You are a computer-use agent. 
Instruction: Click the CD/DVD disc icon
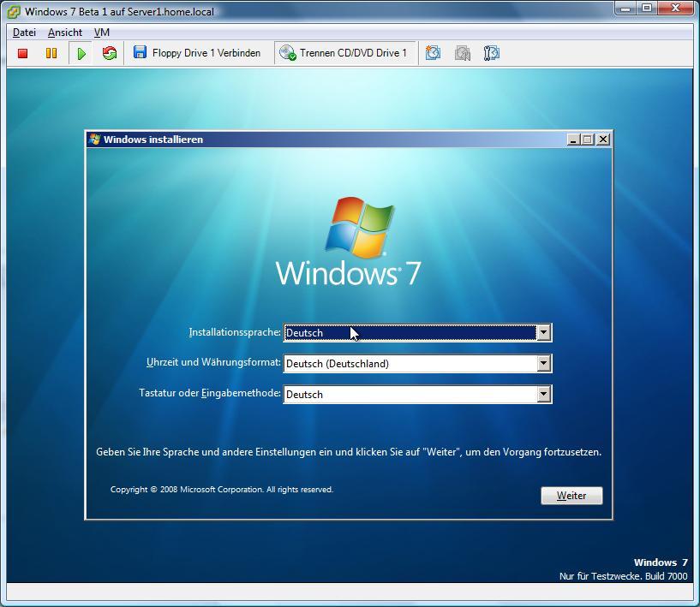(x=288, y=52)
